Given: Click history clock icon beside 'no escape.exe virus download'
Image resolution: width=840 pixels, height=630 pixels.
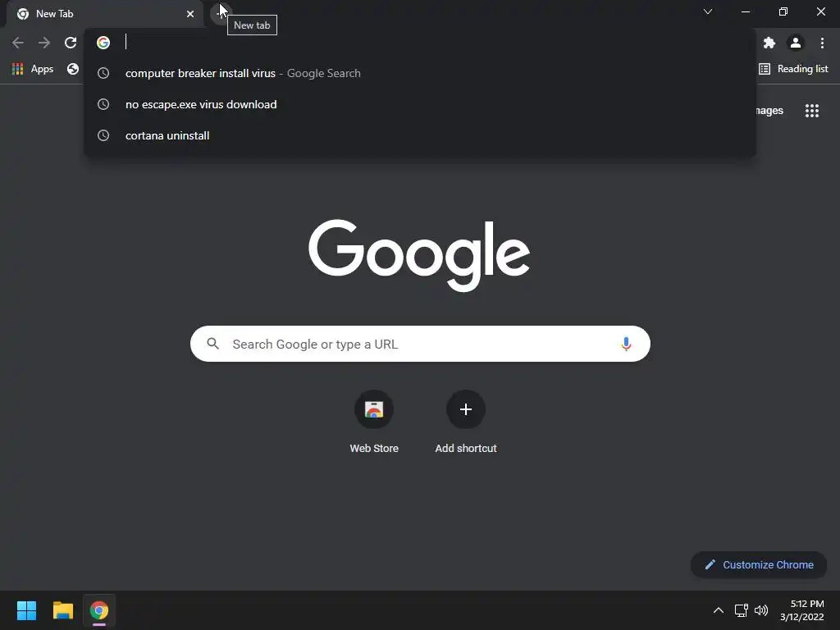Looking at the screenshot, I should click(x=103, y=104).
